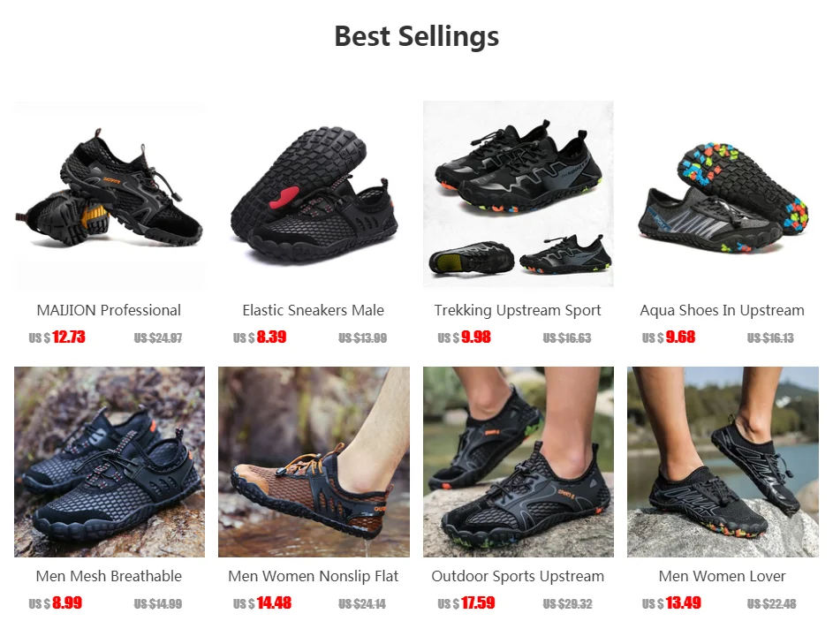833x644 pixels.
Task: Open the Men Women Nonslip Flat photo
Action: pyautogui.click(x=314, y=462)
